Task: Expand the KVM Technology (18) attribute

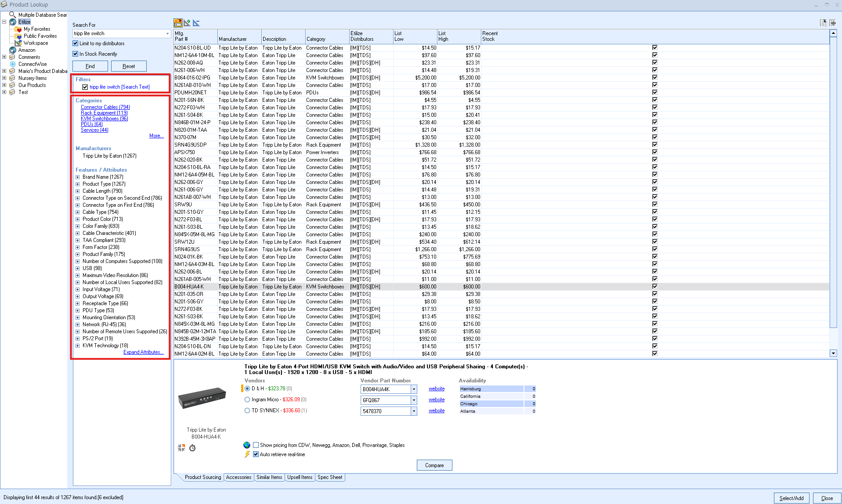Action: click(78, 346)
